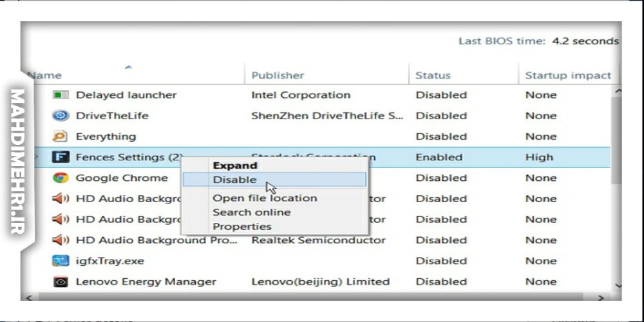The width and height of the screenshot is (644, 322).
Task: Click the Realtek Semiconductor publisher cell
Action: click(318, 240)
